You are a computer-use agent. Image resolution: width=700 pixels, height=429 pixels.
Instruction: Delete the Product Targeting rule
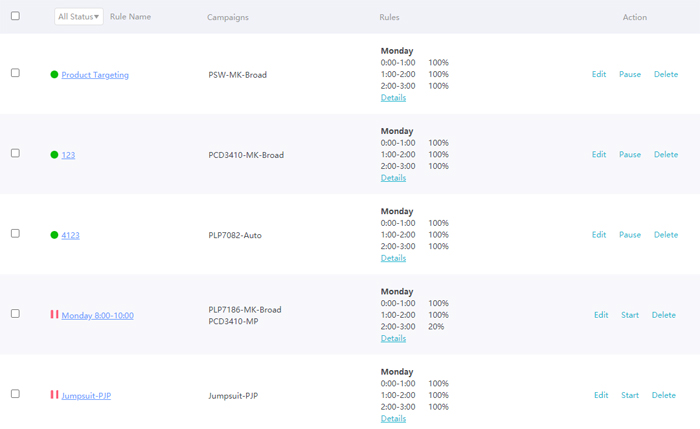[666, 75]
